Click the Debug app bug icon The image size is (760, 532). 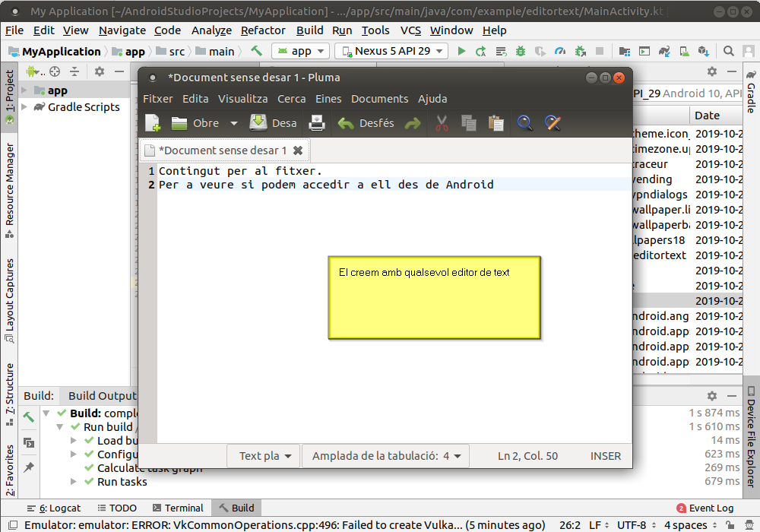point(521,51)
